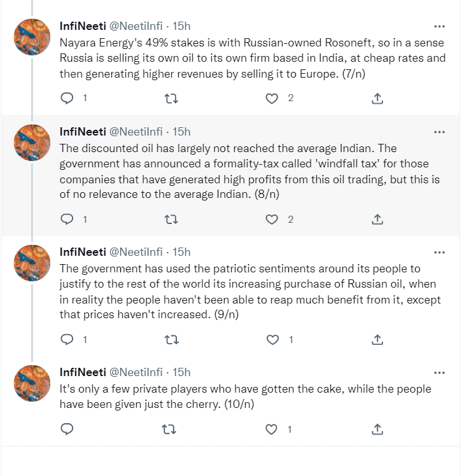The height and width of the screenshot is (476, 469).
Task: Reply to the 7/n Nayara Energy tweet
Action: point(67,99)
